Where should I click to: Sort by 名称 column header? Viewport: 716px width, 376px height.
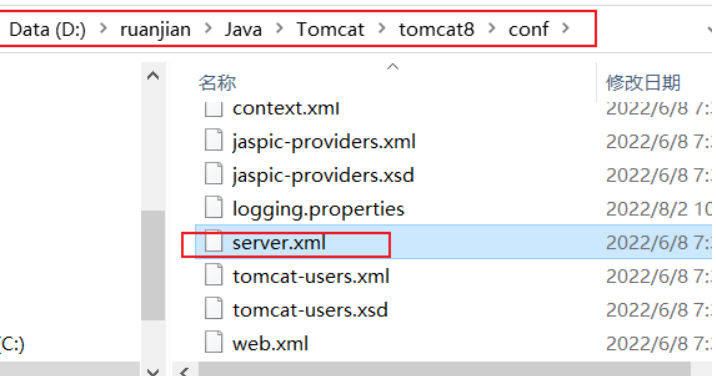point(217,83)
